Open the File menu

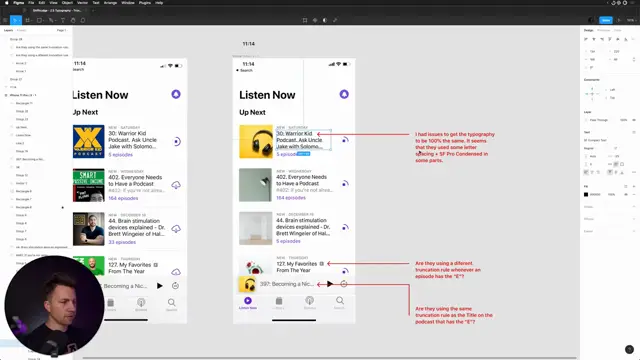pyautogui.click(x=31, y=2)
